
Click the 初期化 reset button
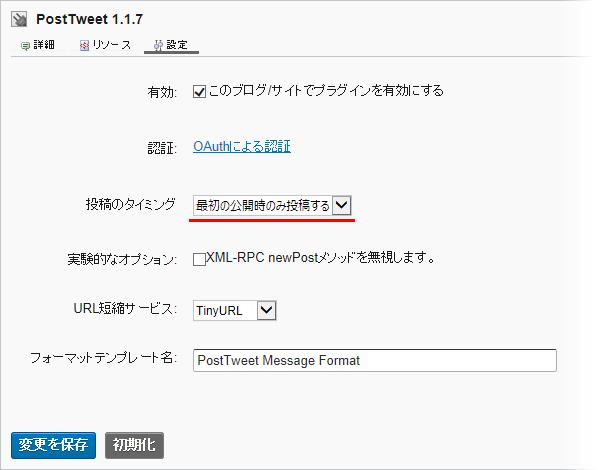point(133,444)
